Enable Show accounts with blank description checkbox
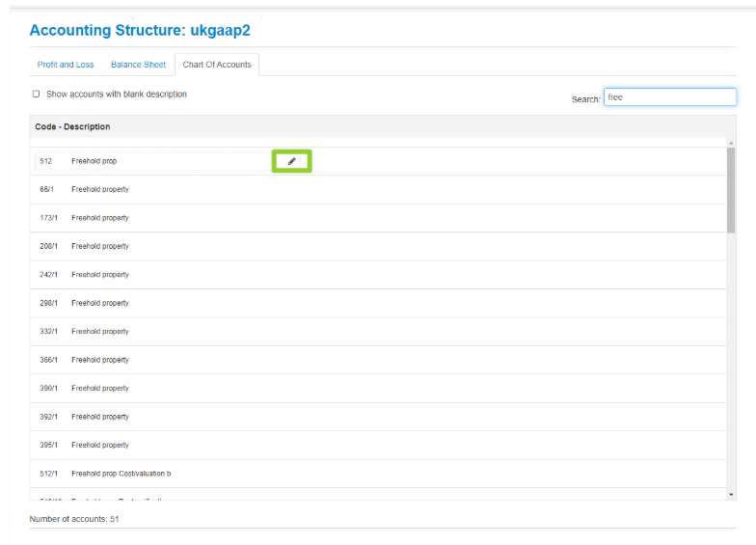The height and width of the screenshot is (545, 756). pos(37,95)
